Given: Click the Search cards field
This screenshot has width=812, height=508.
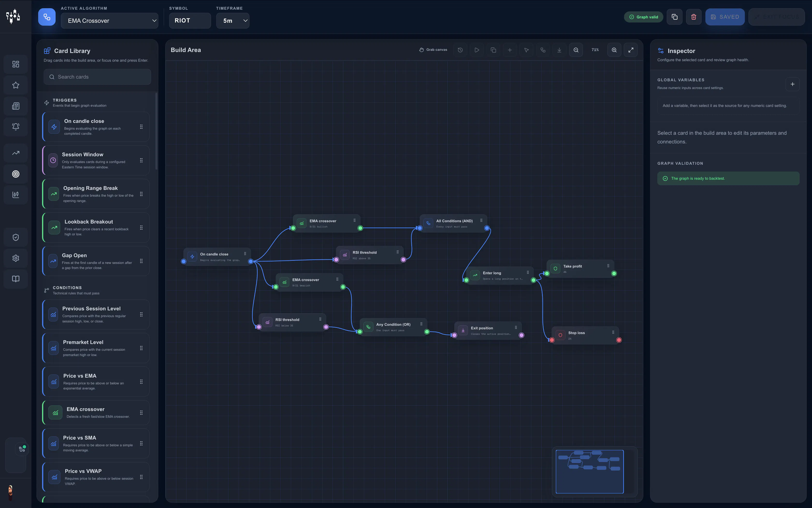Looking at the screenshot, I should (97, 77).
